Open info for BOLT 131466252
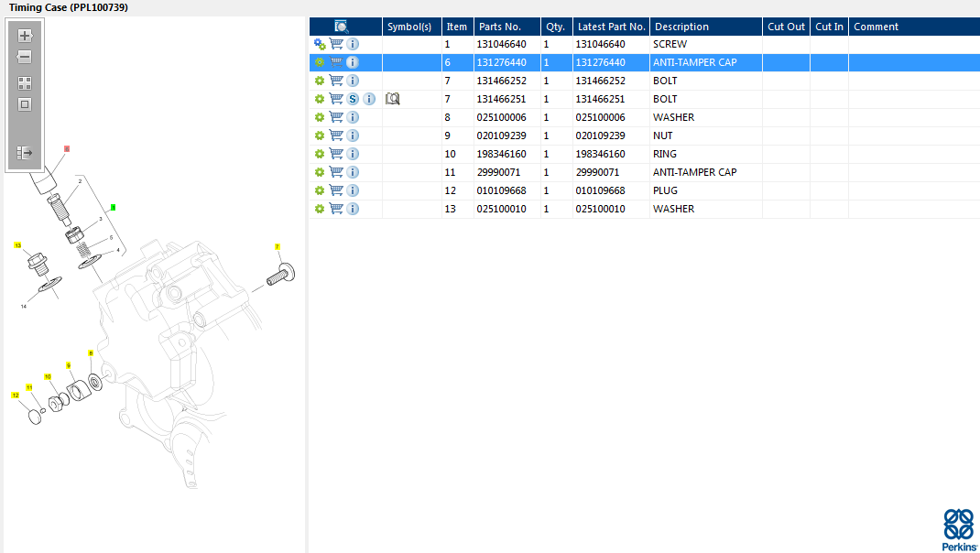980x553 pixels. click(x=353, y=81)
